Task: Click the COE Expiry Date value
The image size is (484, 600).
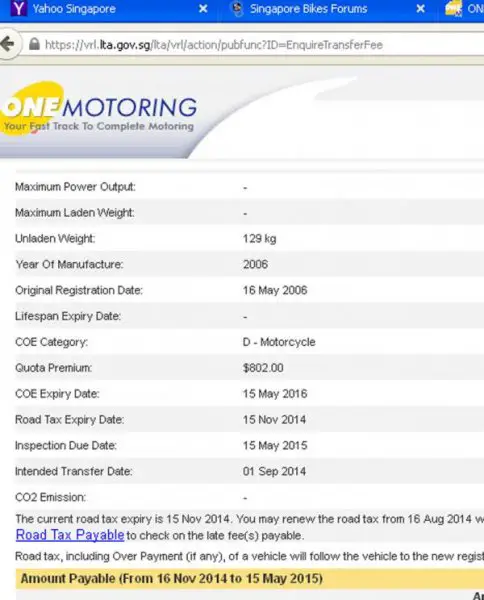Action: 275,394
